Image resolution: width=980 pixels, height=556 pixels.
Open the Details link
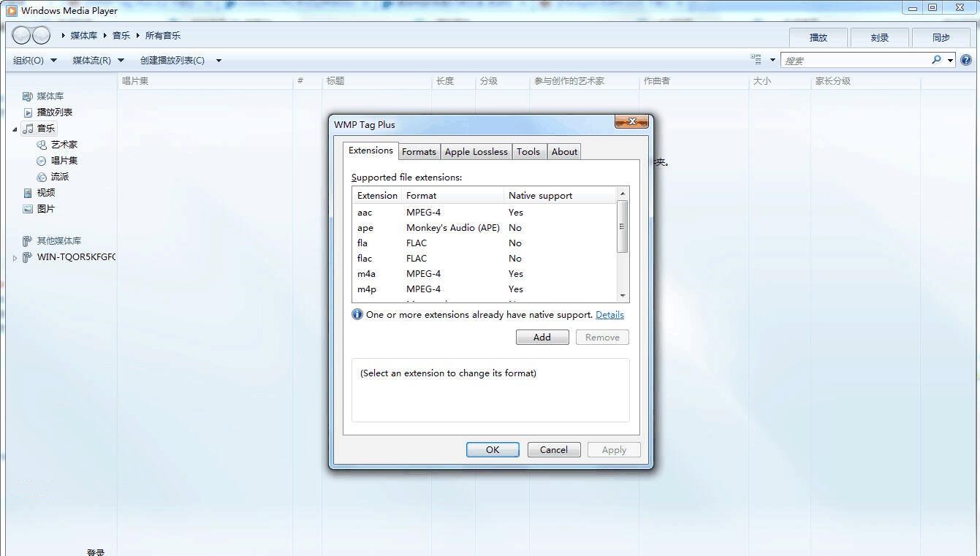[x=609, y=315]
